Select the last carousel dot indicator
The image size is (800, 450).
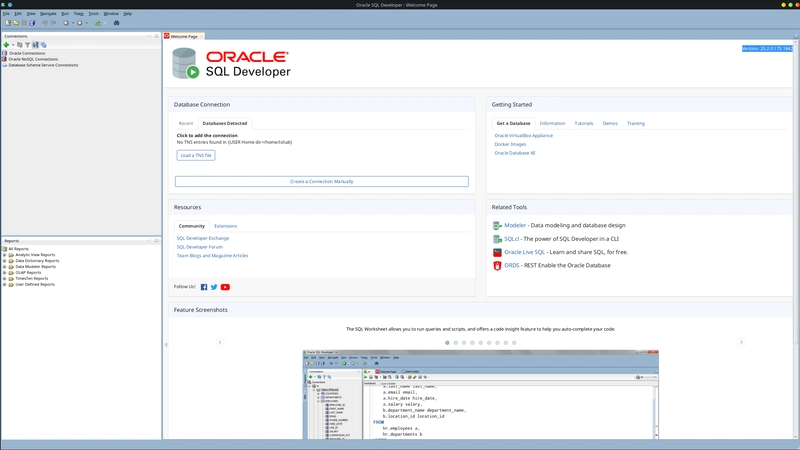tap(514, 343)
